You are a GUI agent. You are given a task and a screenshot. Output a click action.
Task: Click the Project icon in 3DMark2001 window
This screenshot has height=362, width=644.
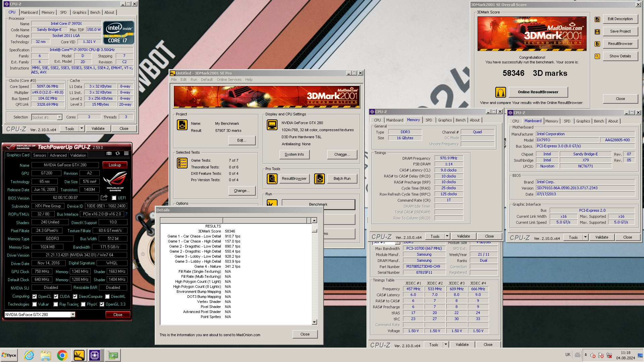[182, 125]
